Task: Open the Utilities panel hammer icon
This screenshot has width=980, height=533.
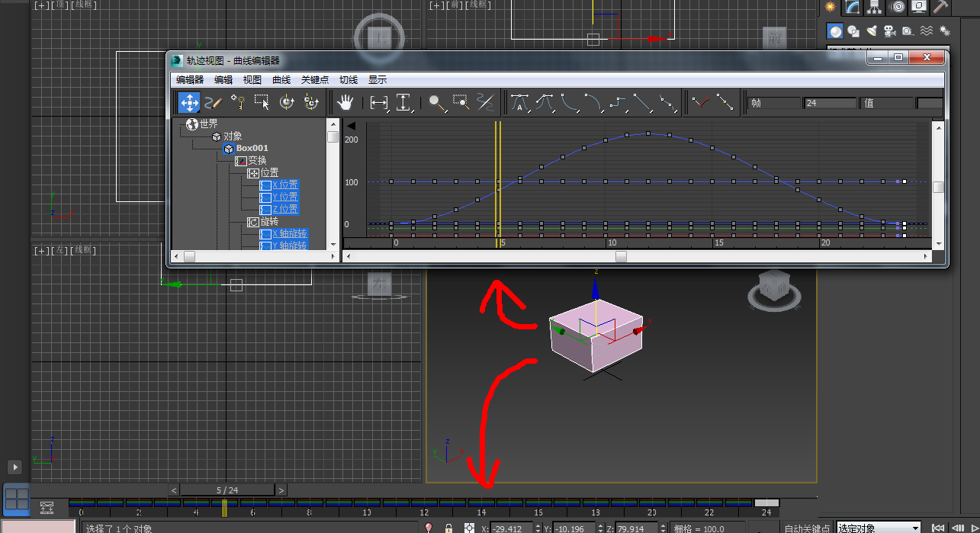Action: click(x=940, y=8)
